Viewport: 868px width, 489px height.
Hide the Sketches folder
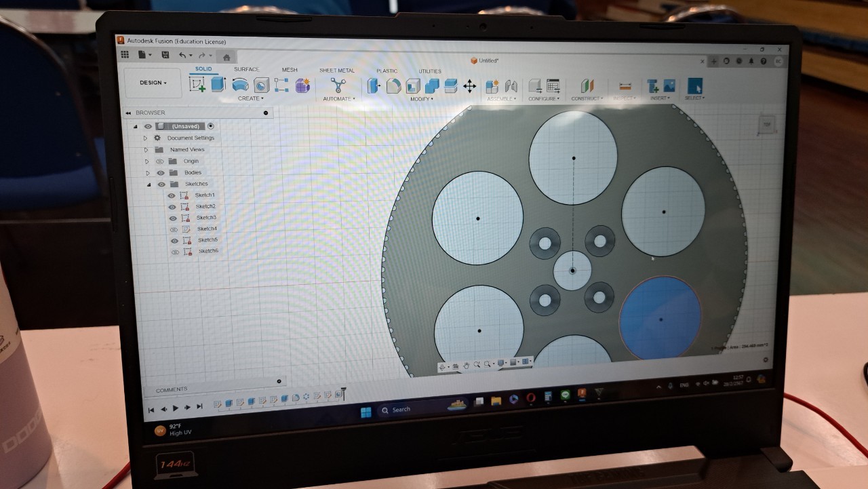pyautogui.click(x=161, y=184)
